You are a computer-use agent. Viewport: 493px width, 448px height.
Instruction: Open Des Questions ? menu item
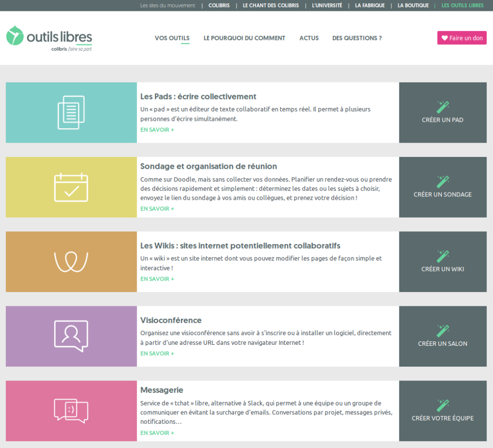pyautogui.click(x=357, y=38)
